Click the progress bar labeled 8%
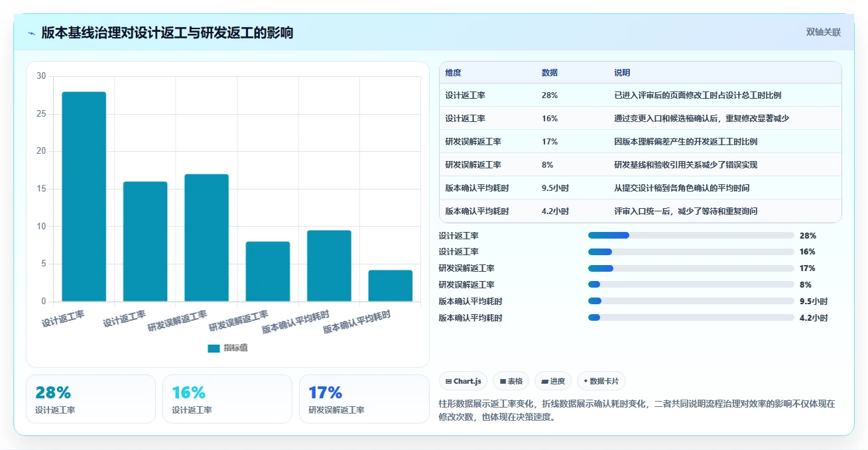The height and width of the screenshot is (450, 868). click(691, 285)
